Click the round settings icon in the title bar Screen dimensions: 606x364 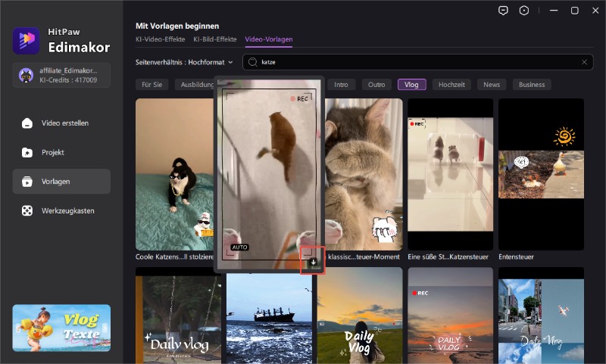[524, 11]
